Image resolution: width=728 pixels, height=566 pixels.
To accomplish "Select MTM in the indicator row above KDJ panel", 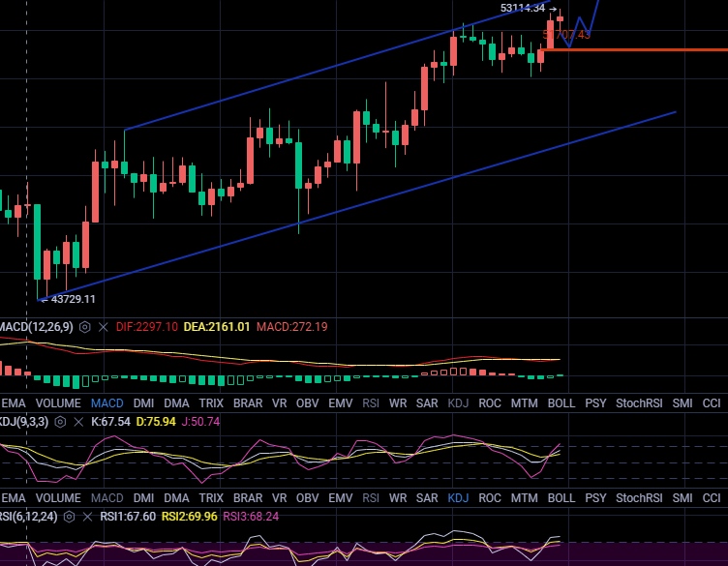I will click(524, 403).
